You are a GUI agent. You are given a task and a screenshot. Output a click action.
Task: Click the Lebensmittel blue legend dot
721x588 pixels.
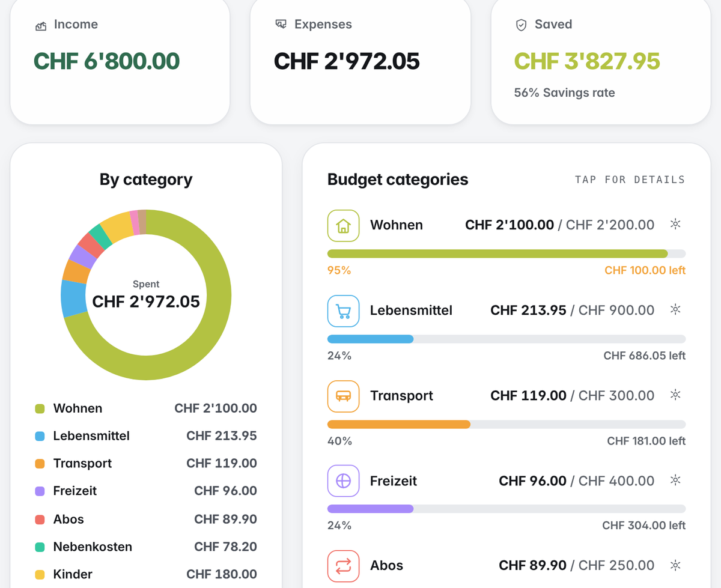coord(40,437)
